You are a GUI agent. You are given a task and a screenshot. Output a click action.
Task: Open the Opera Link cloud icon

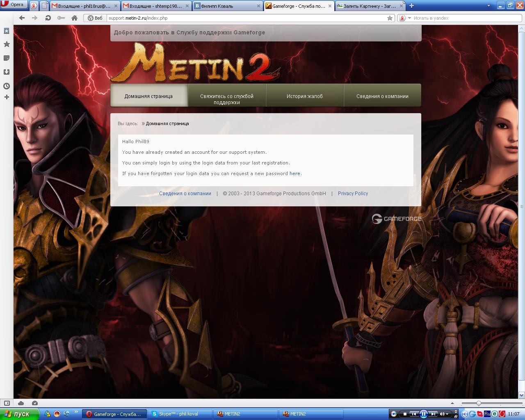tap(21, 403)
